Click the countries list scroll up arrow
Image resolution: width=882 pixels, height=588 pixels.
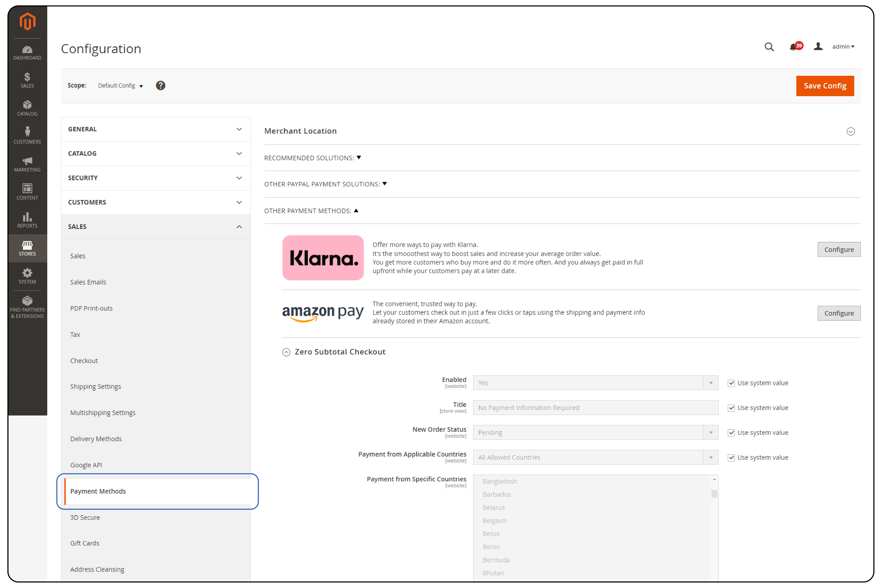click(714, 479)
